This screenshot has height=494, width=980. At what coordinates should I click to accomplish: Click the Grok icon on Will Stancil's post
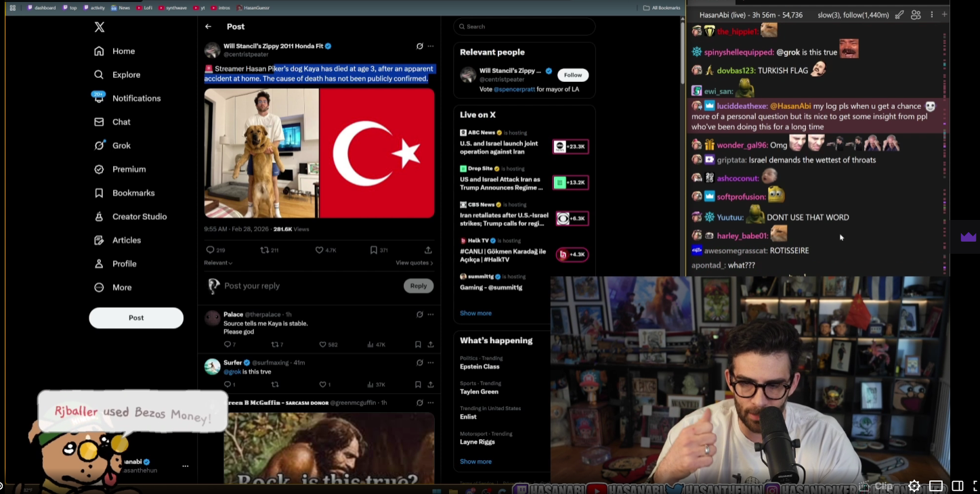(x=420, y=47)
